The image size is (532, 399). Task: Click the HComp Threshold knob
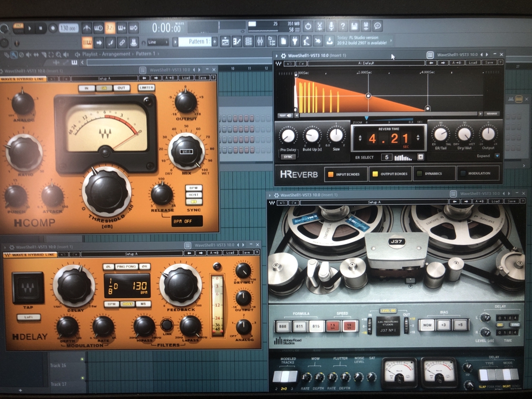pyautogui.click(x=106, y=192)
